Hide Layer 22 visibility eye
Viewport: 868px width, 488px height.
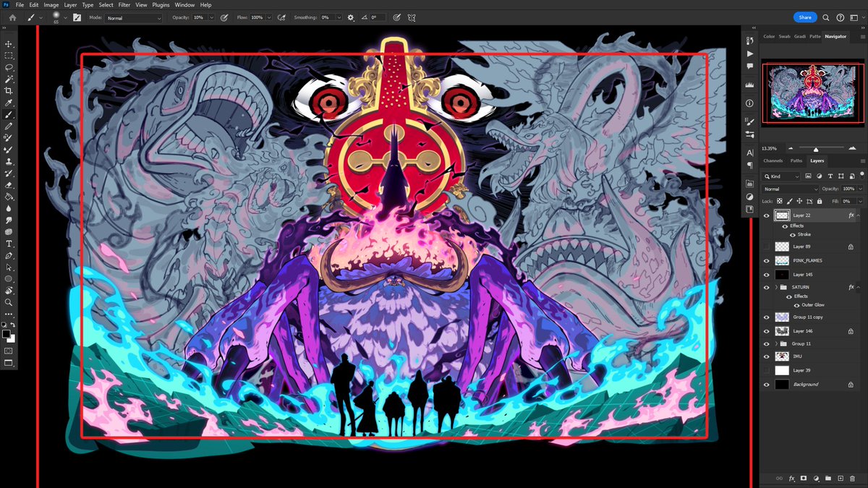click(767, 215)
